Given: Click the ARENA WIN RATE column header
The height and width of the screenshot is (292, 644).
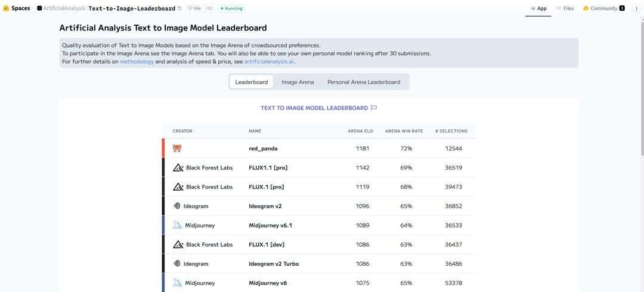Looking at the screenshot, I should pos(404,131).
